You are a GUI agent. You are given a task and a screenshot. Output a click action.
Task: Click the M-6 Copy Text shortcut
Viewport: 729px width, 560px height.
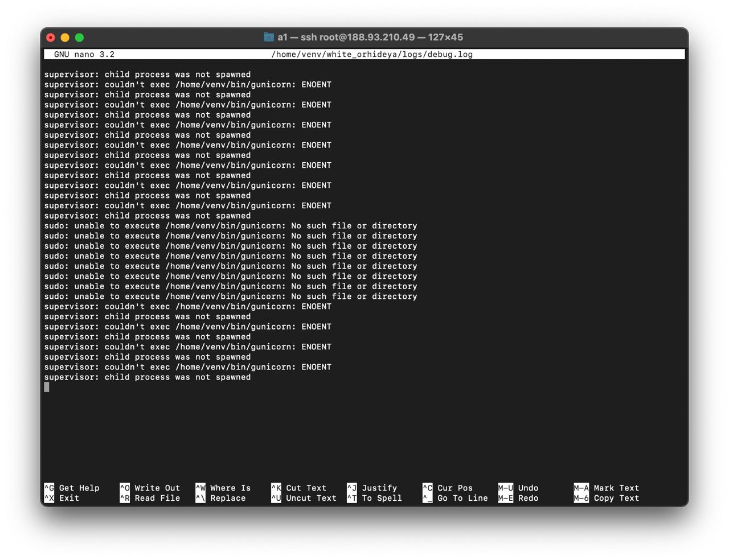[x=607, y=499]
